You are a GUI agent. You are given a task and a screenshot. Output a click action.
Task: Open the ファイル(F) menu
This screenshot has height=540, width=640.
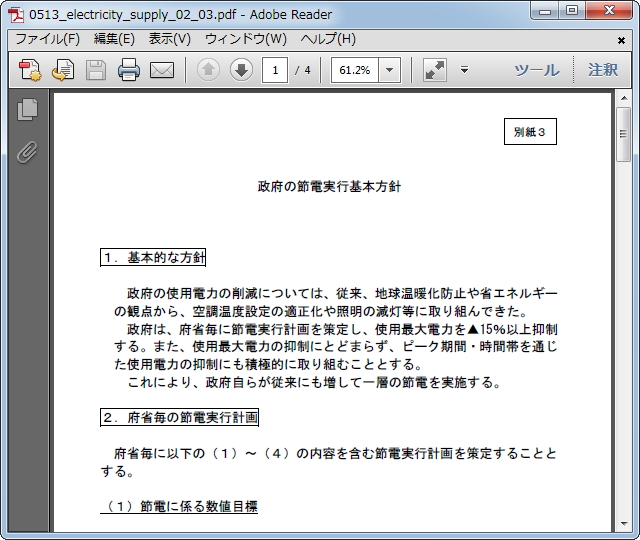click(x=48, y=39)
